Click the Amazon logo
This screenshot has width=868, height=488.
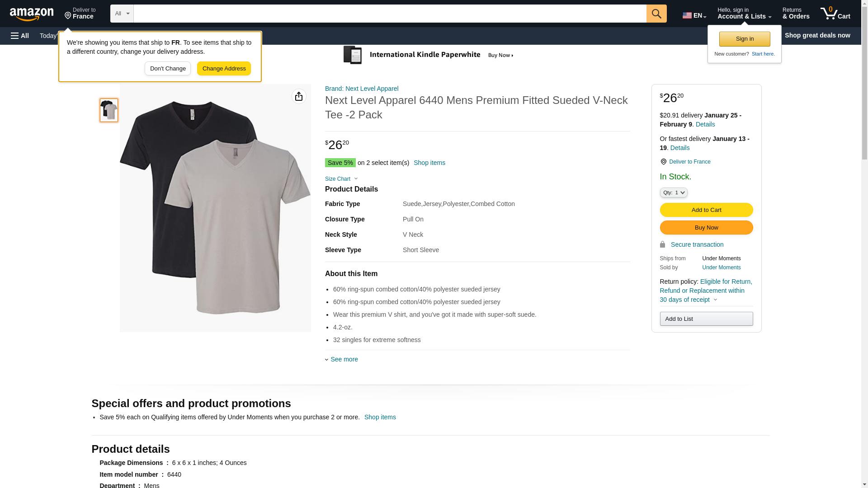[x=32, y=14]
